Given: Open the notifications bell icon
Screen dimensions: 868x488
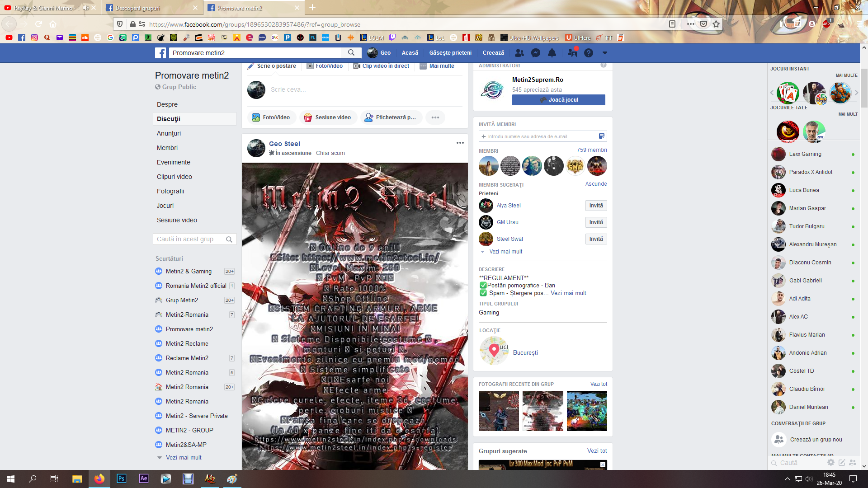Looking at the screenshot, I should click(552, 53).
